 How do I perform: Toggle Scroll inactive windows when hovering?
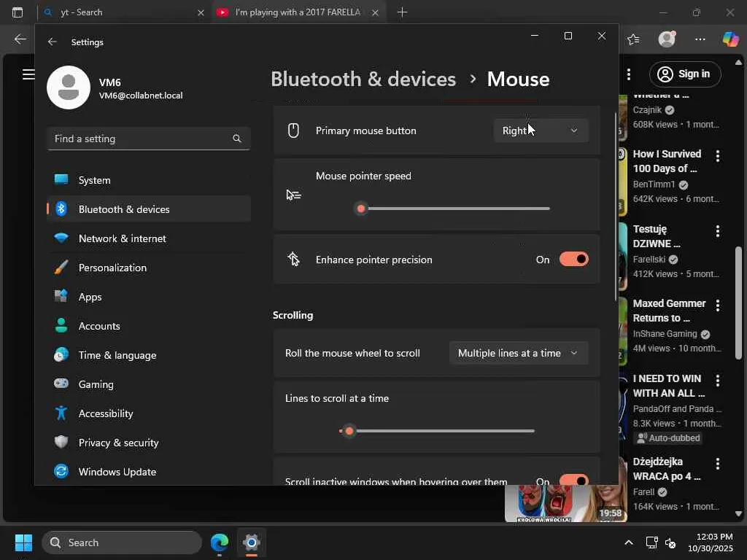click(573, 480)
